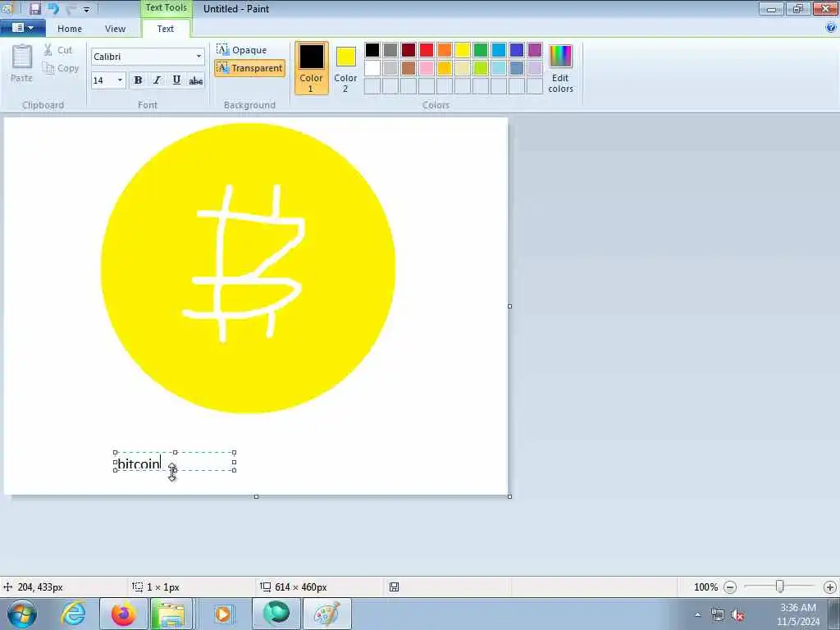Open the Customize Quick Access Toolbar arrow
This screenshot has width=840, height=630.
(x=87, y=9)
